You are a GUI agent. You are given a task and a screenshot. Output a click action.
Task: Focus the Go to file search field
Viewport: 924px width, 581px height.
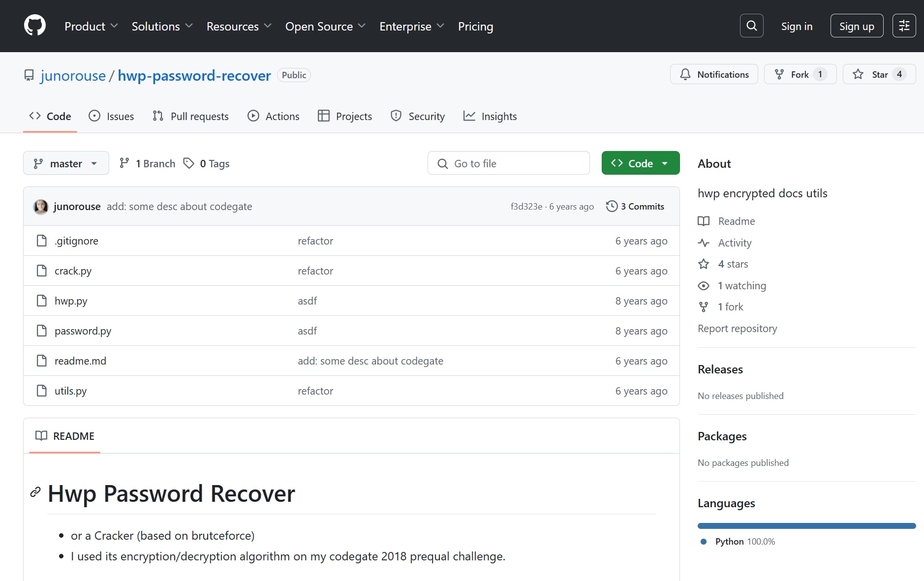[509, 163]
